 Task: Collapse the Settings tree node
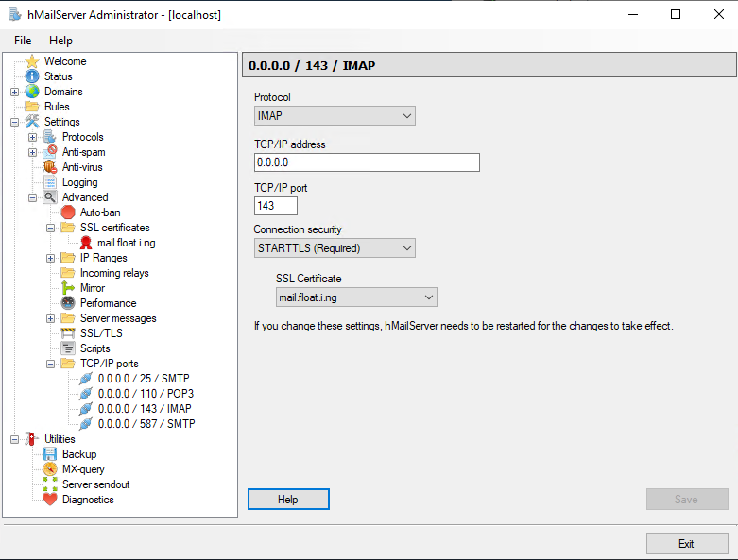coord(14,122)
